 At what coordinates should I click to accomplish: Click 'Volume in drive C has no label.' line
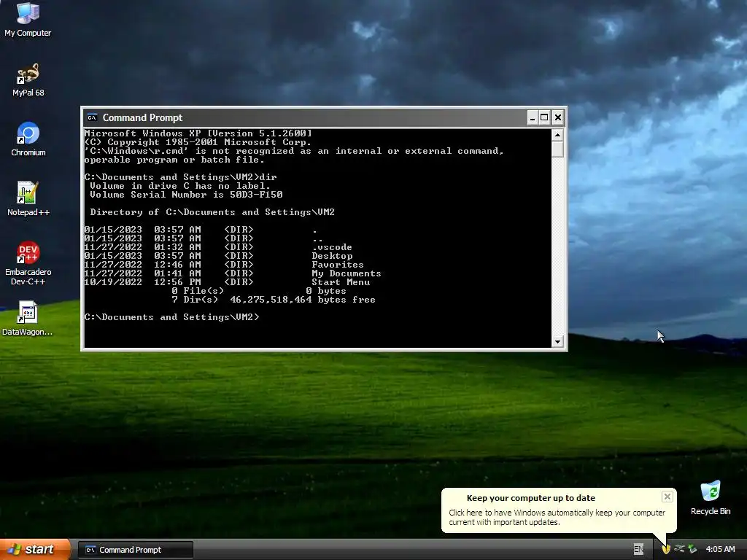tap(180, 186)
